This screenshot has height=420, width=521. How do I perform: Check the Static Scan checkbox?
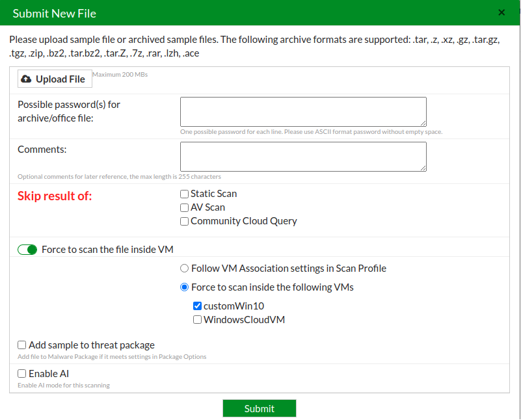185,194
